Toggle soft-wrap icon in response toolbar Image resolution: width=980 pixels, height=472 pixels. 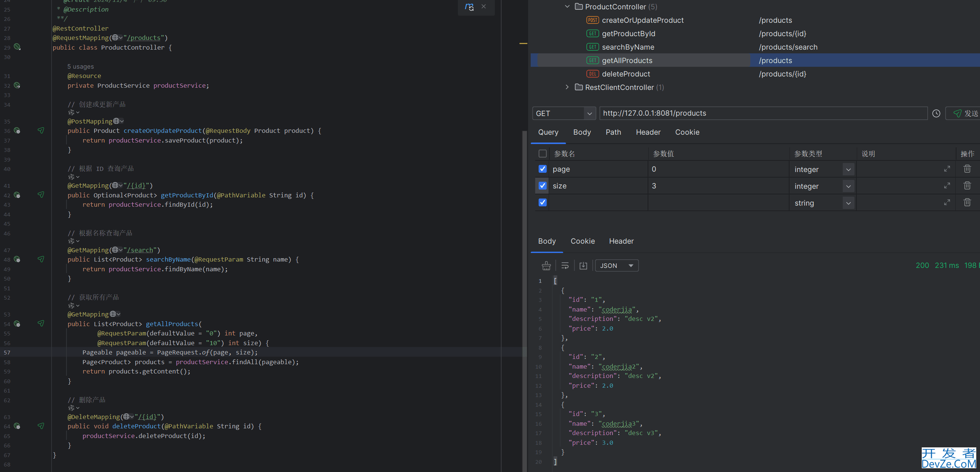click(565, 266)
